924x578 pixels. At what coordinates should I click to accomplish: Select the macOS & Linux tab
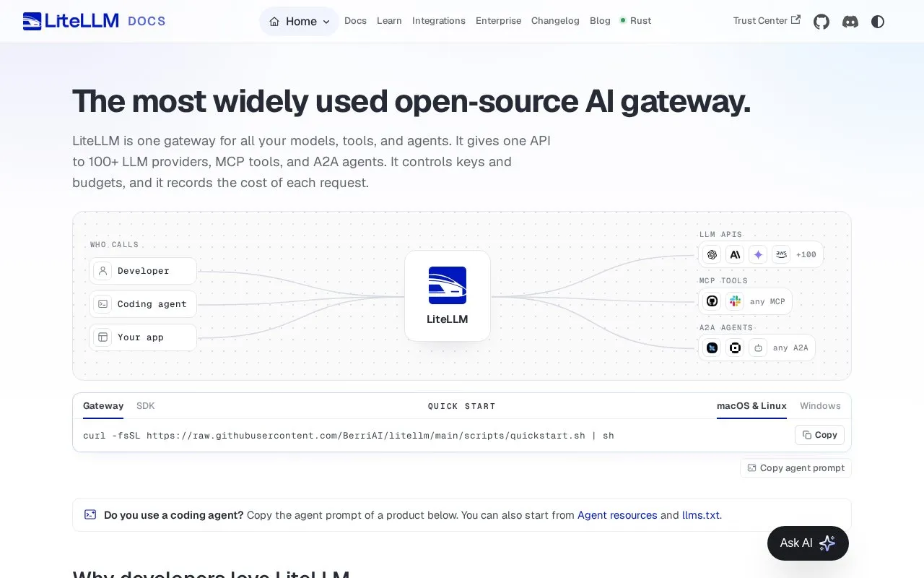[751, 406]
